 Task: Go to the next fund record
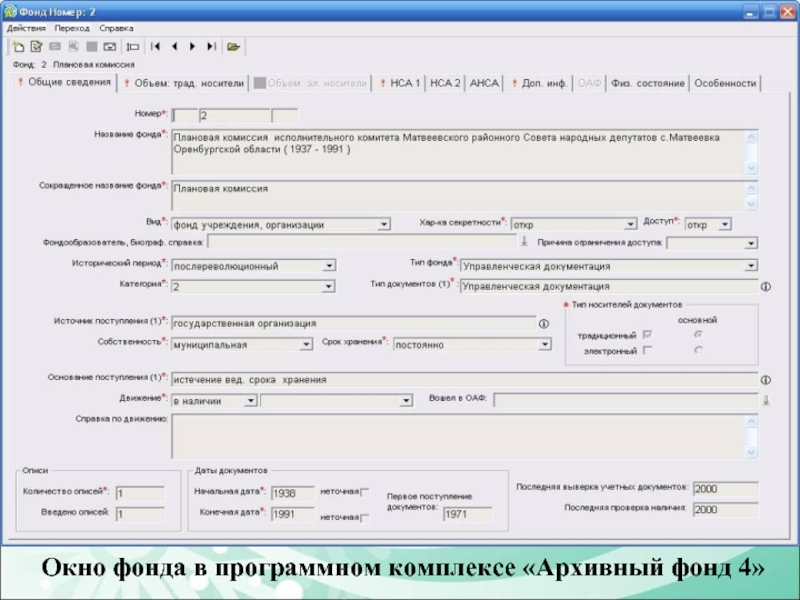pos(192,46)
